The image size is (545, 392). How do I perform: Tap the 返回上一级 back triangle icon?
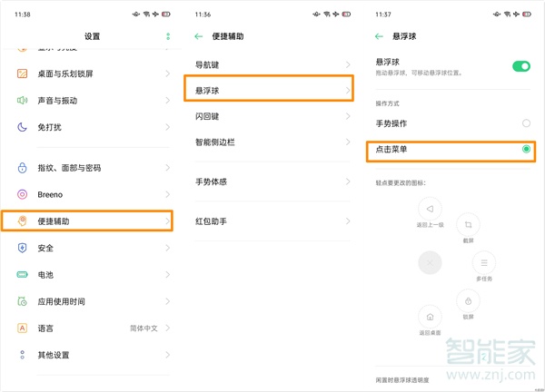tap(430, 208)
